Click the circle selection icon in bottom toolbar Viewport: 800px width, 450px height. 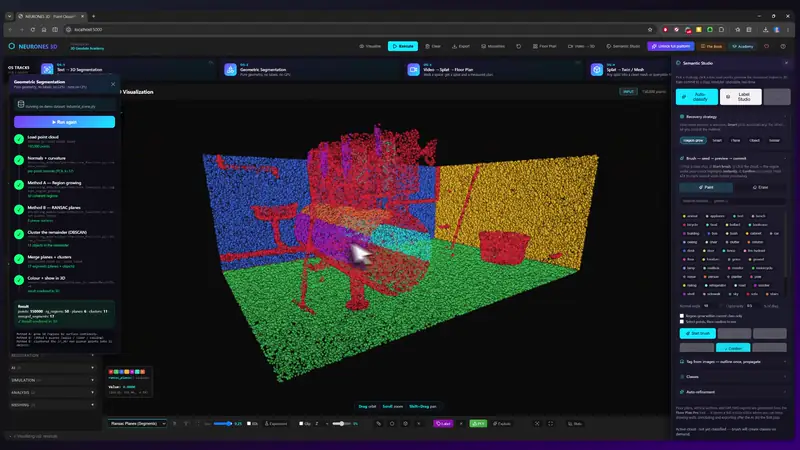(x=392, y=423)
